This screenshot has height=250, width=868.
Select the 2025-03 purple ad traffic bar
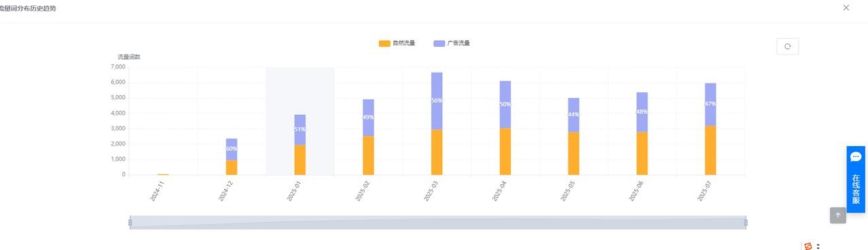coord(437,101)
